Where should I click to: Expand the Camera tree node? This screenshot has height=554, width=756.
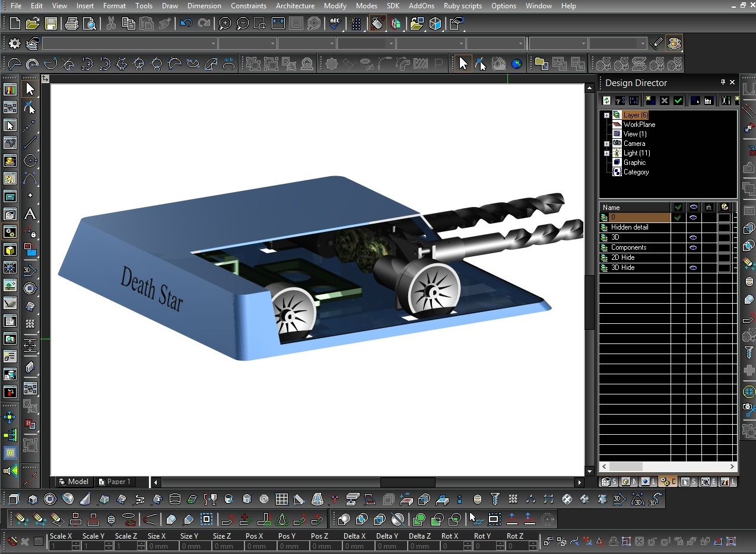[x=606, y=144]
